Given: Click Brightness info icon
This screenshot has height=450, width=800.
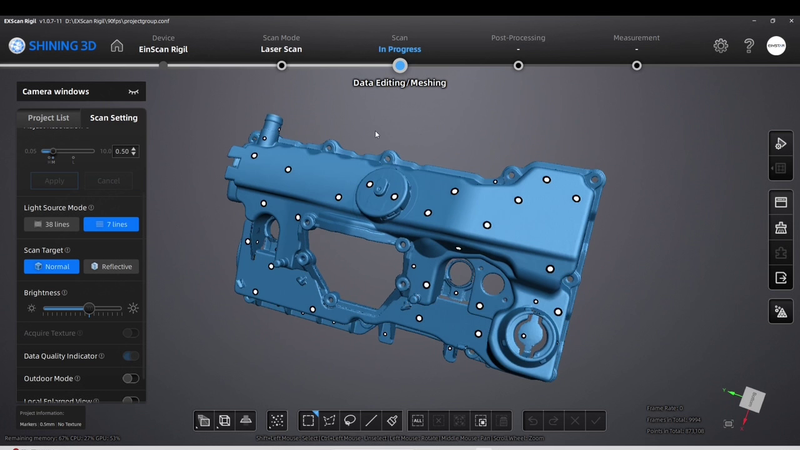Looking at the screenshot, I should click(64, 293).
